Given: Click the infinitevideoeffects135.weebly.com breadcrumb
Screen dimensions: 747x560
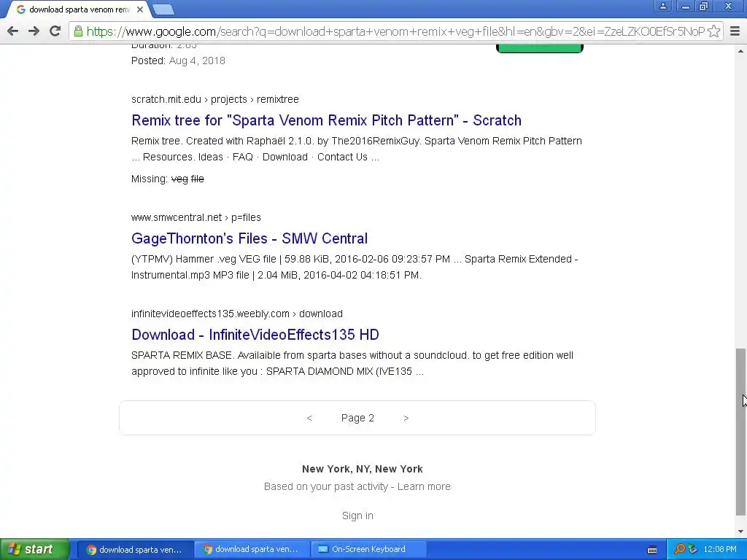Looking at the screenshot, I should click(x=237, y=314).
